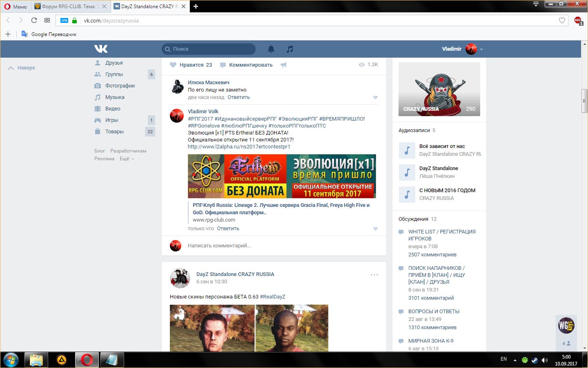Open the Opera Меню button
The image size is (588, 368).
pos(16,6)
